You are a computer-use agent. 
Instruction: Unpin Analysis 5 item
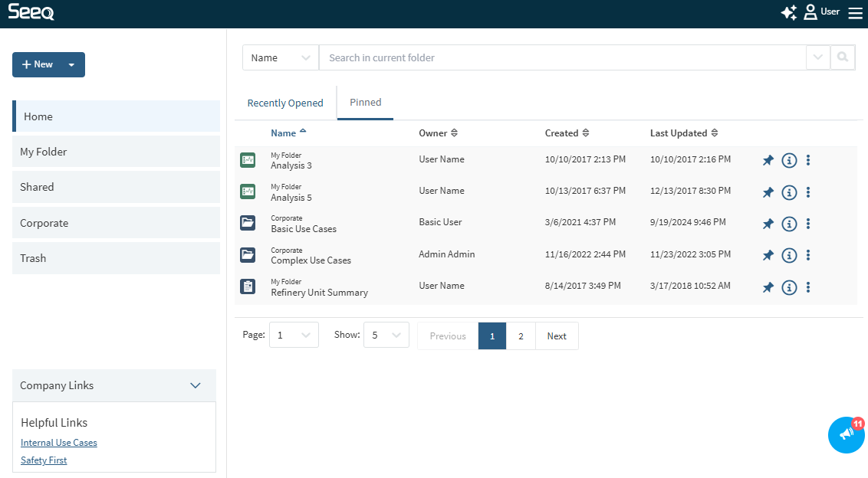coord(768,192)
